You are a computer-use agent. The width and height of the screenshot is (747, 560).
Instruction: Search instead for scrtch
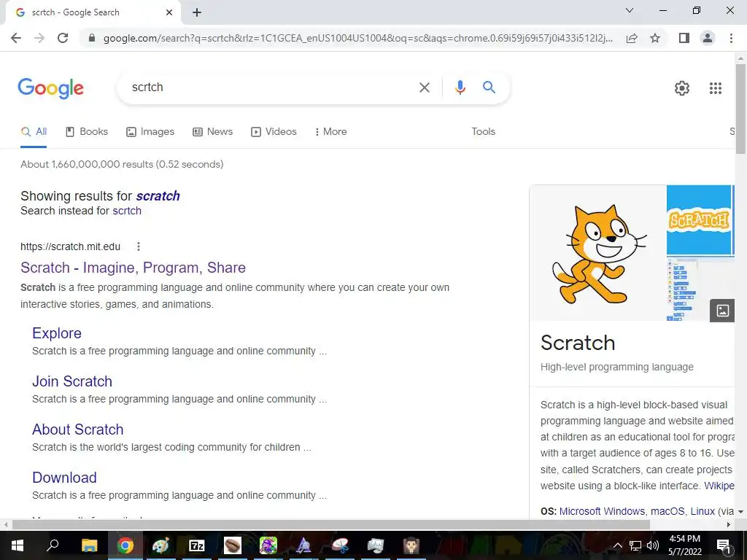pos(127,211)
